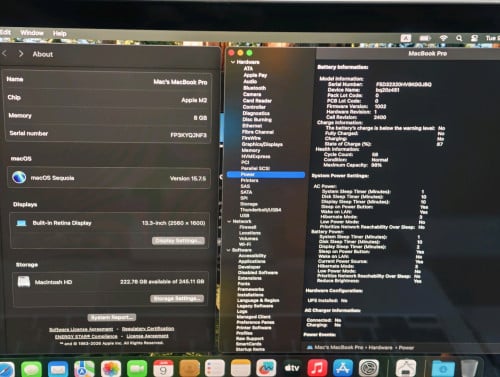Image resolution: width=500 pixels, height=377 pixels.
Task: Select Storage in Hardware list
Action: pyautogui.click(x=249, y=204)
